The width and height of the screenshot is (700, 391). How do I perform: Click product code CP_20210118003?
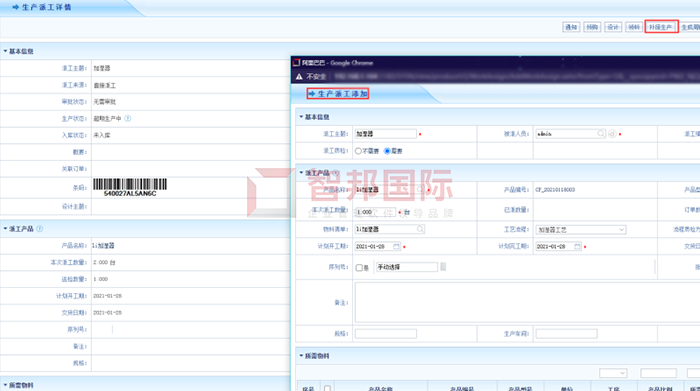click(555, 190)
